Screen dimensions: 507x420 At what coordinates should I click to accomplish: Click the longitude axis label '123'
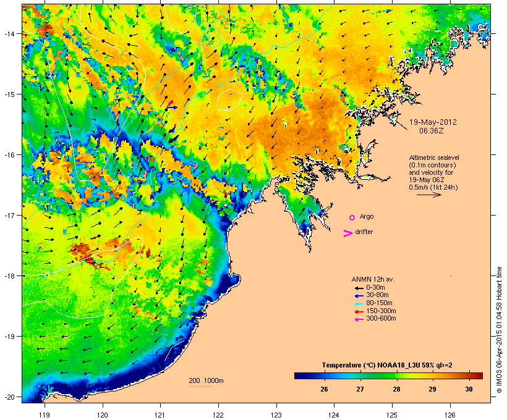click(x=276, y=415)
